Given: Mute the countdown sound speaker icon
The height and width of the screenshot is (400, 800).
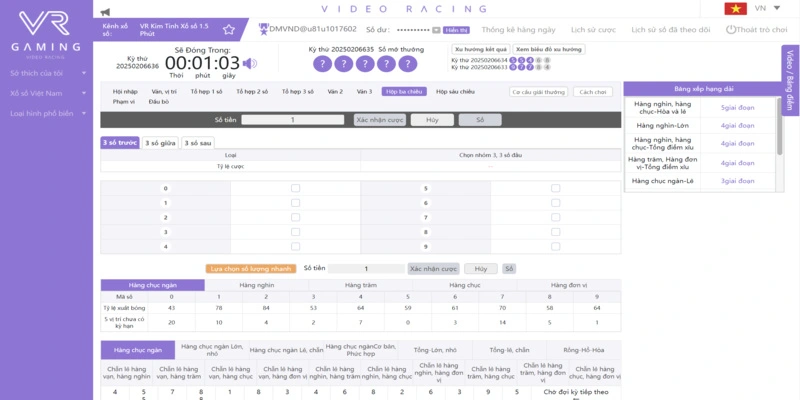Looking at the screenshot, I should click(x=249, y=64).
